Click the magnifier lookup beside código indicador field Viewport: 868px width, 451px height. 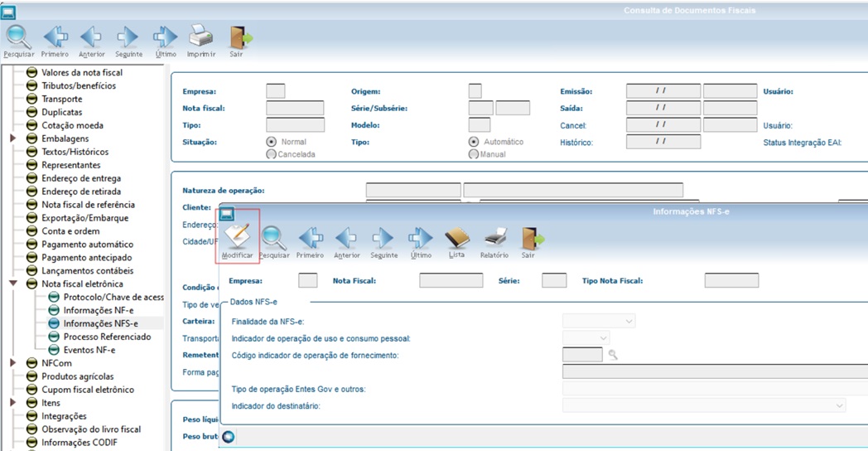613,355
